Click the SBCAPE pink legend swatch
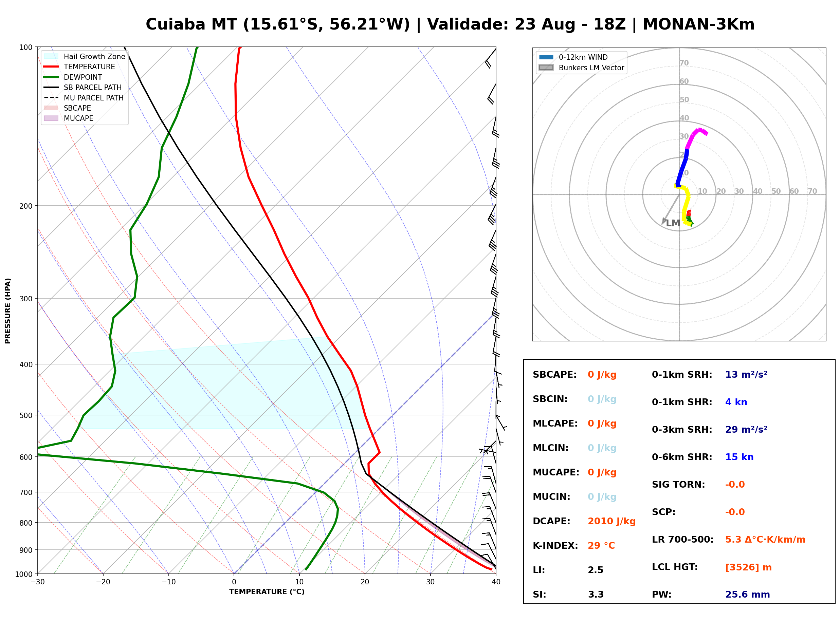 tap(51, 108)
